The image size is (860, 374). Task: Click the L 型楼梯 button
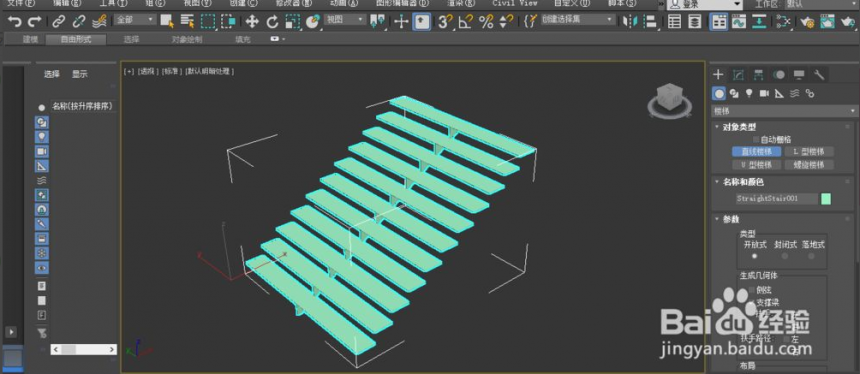[x=810, y=152]
